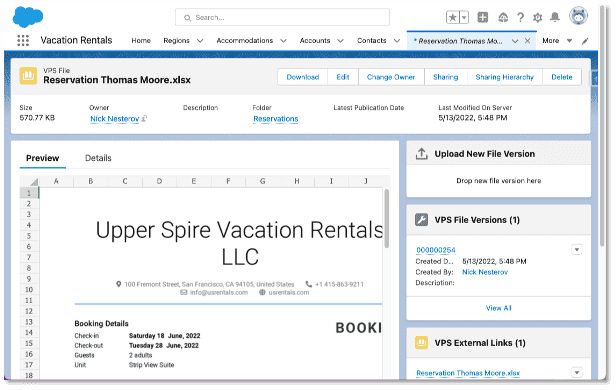Click the Sharing button
The image size is (616, 390).
446,77
